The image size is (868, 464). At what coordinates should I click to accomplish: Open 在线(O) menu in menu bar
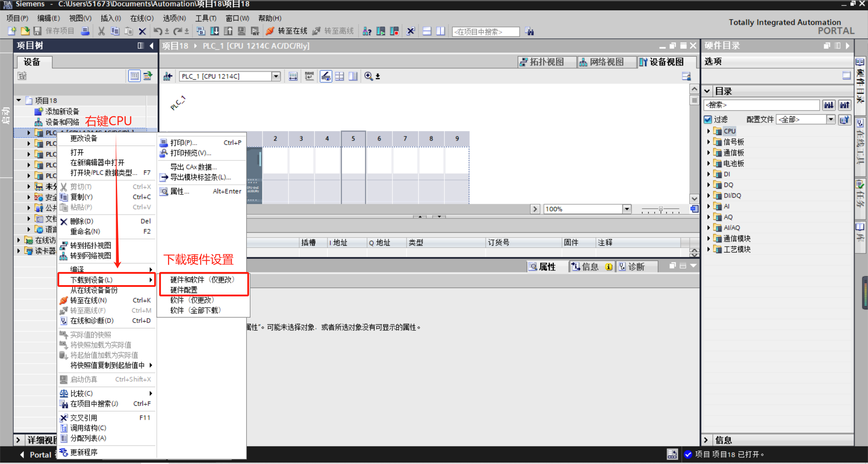[142, 18]
